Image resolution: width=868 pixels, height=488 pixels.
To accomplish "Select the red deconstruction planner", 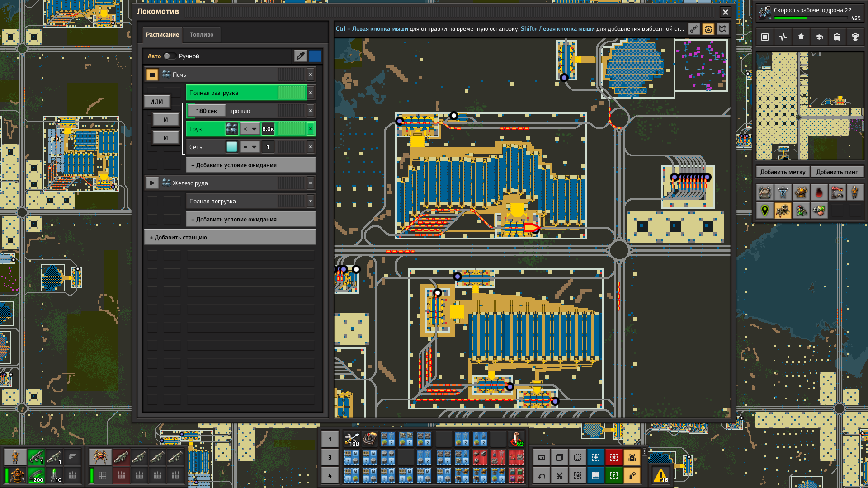I will [x=614, y=457].
